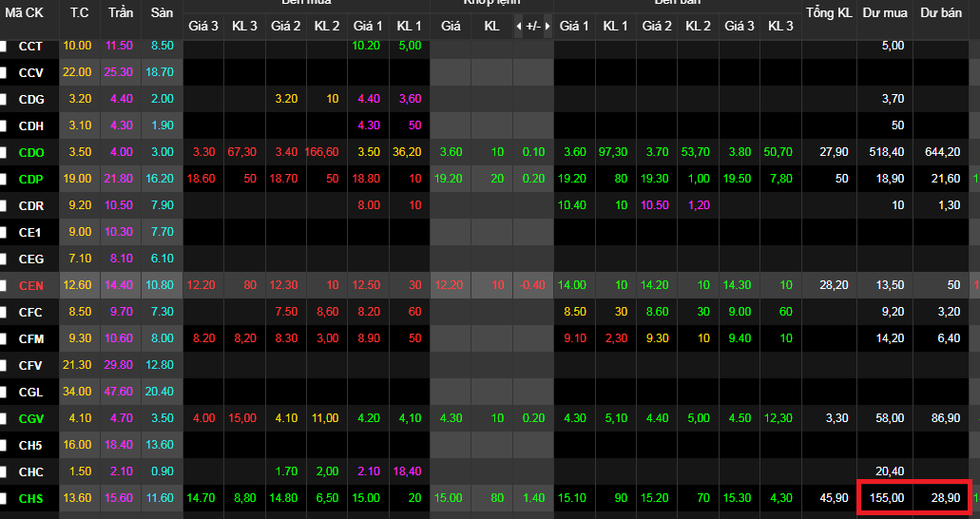Open the CDP stock symbol
This screenshot has width=980, height=519.
(x=31, y=179)
